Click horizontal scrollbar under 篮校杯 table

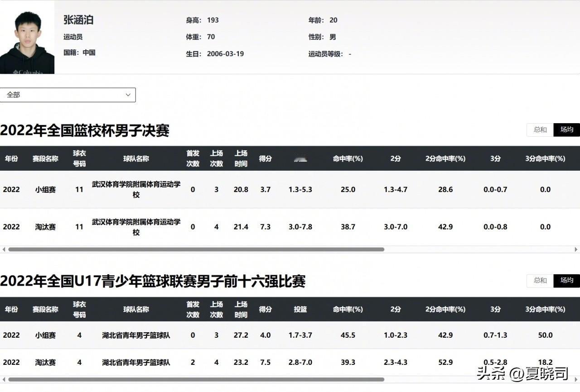click(196, 249)
